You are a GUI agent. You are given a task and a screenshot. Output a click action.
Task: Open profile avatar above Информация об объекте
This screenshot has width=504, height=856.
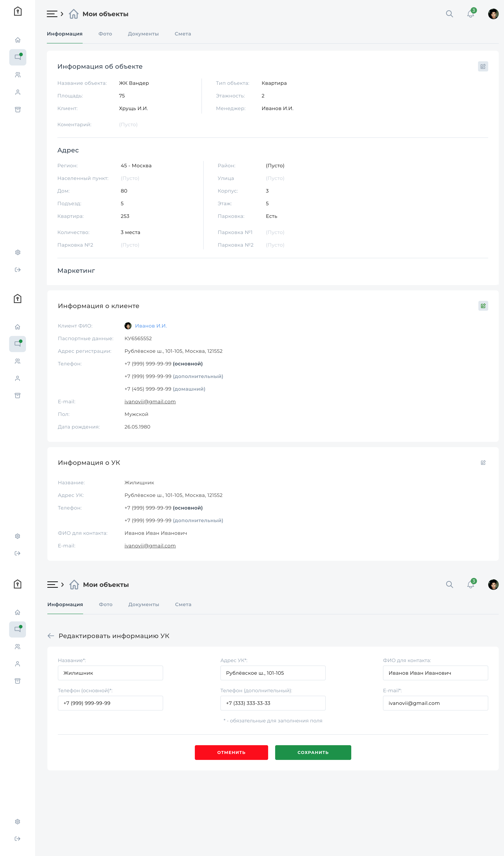tap(493, 14)
